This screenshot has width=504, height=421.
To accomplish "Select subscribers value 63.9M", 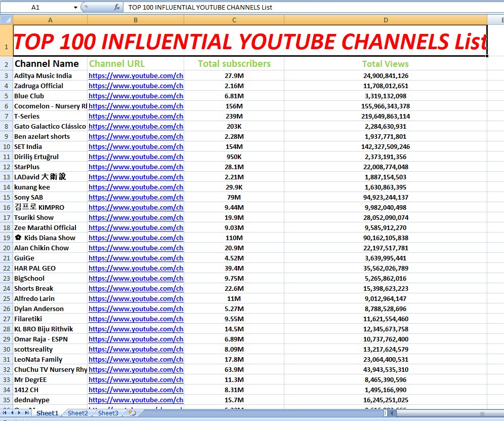I will [234, 370].
